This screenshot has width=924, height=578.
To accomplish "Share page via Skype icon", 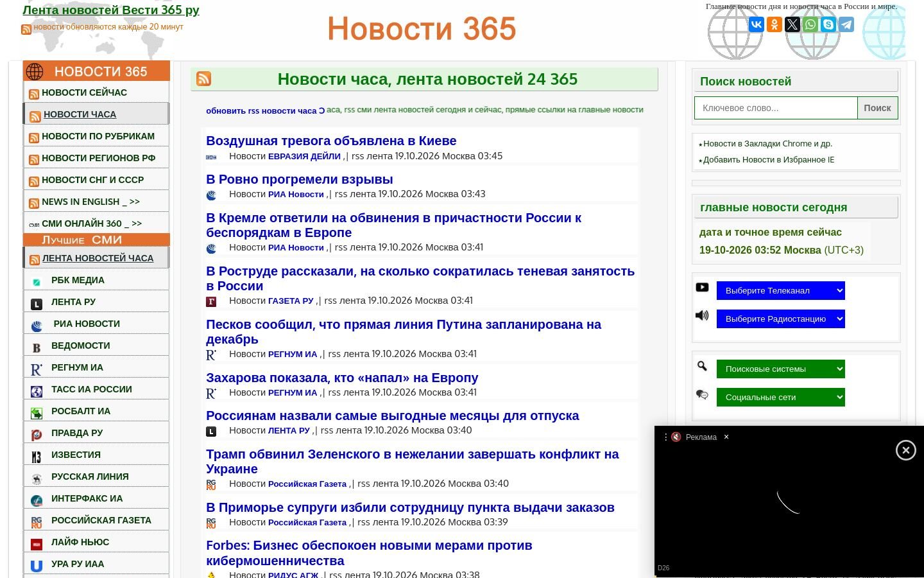I will 828,24.
